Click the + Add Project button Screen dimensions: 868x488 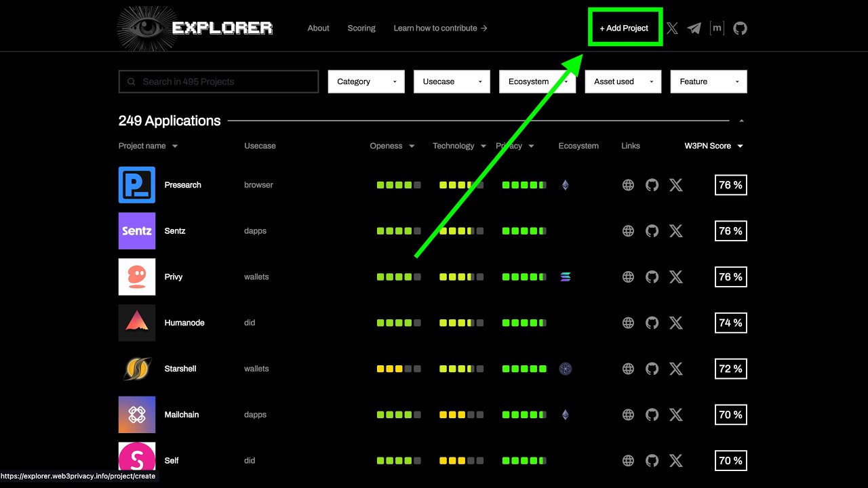click(624, 28)
